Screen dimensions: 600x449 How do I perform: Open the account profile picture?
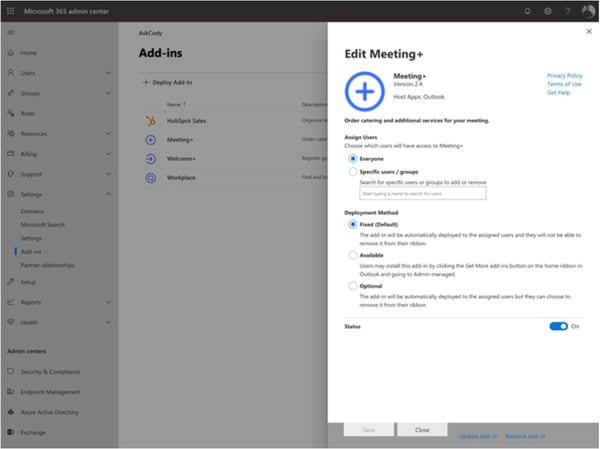(588, 11)
